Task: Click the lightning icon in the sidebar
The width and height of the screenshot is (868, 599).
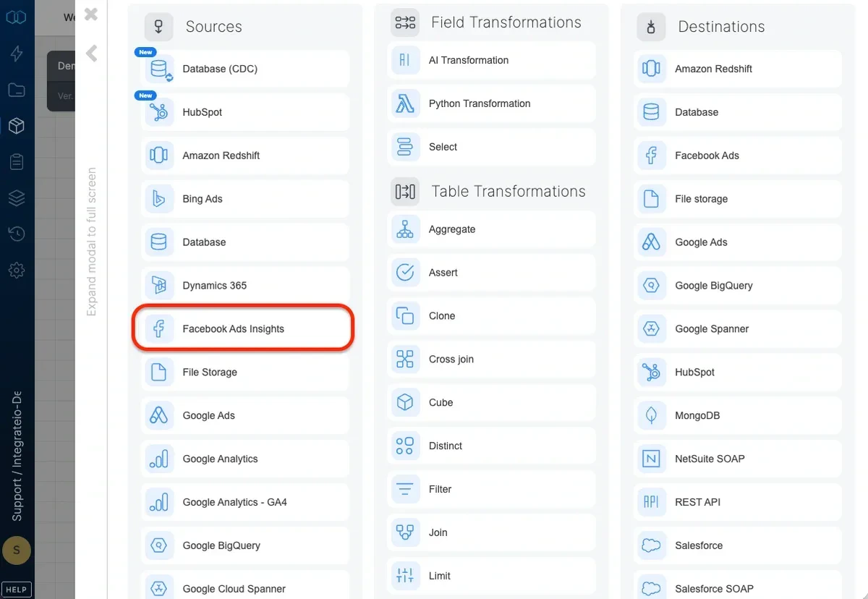Action: tap(16, 53)
